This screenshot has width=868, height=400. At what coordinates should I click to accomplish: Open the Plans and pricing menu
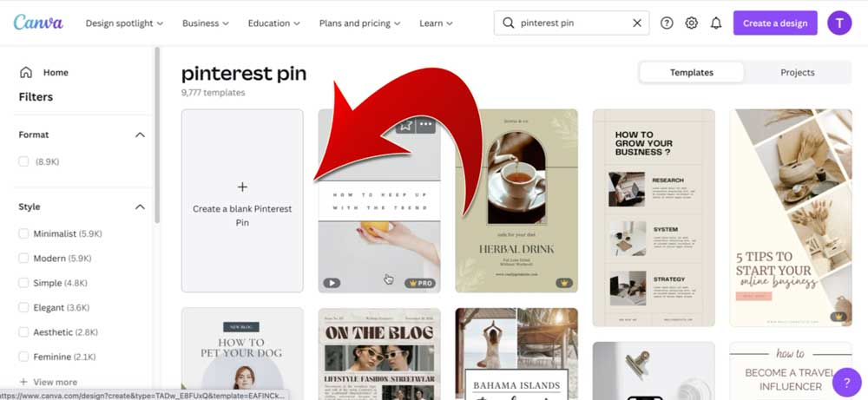click(x=360, y=23)
